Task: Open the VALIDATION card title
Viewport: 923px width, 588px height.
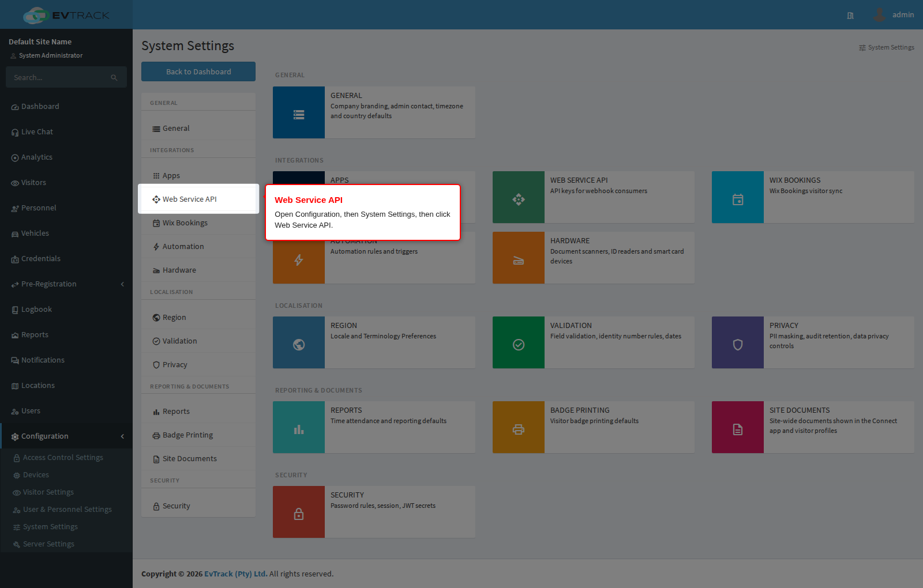Action: pyautogui.click(x=571, y=326)
